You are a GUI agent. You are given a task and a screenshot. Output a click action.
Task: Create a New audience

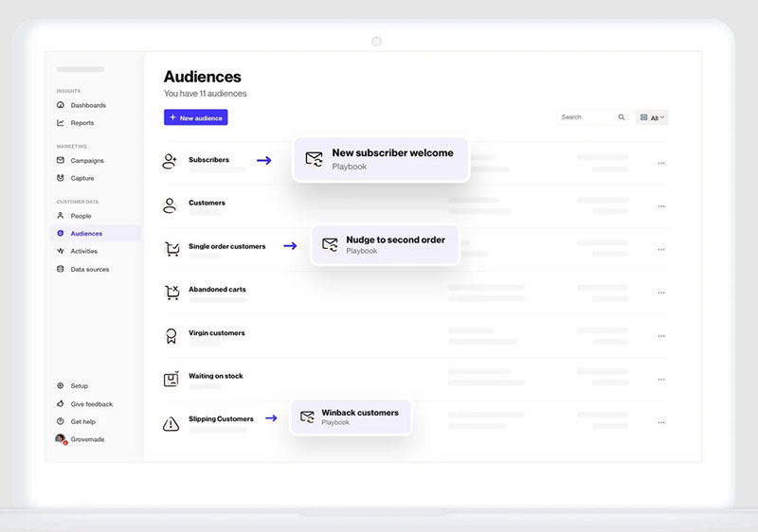196,117
